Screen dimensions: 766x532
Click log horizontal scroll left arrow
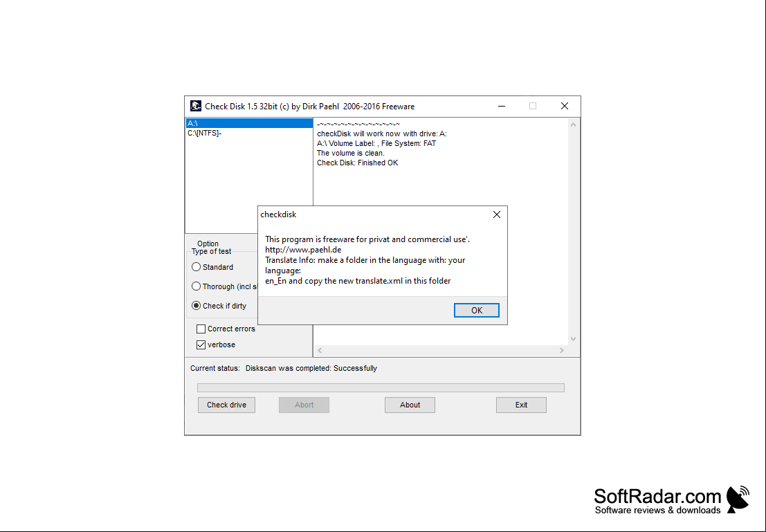[x=320, y=350]
